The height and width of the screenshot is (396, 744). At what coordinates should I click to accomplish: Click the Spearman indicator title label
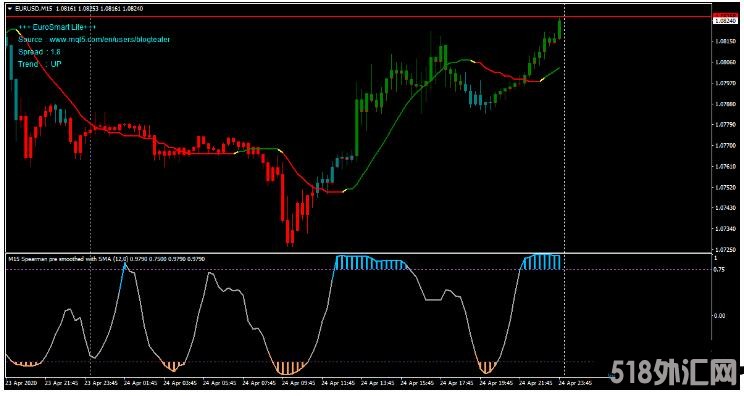pyautogui.click(x=107, y=259)
